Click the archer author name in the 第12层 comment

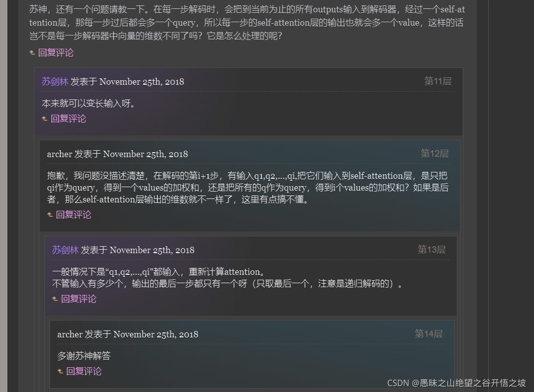tap(60, 154)
